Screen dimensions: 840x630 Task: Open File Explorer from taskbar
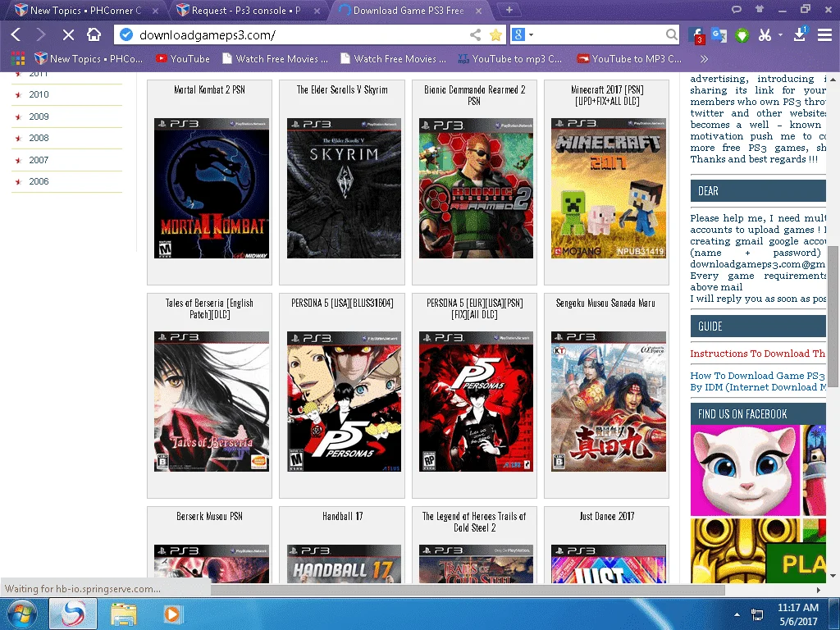[124, 614]
